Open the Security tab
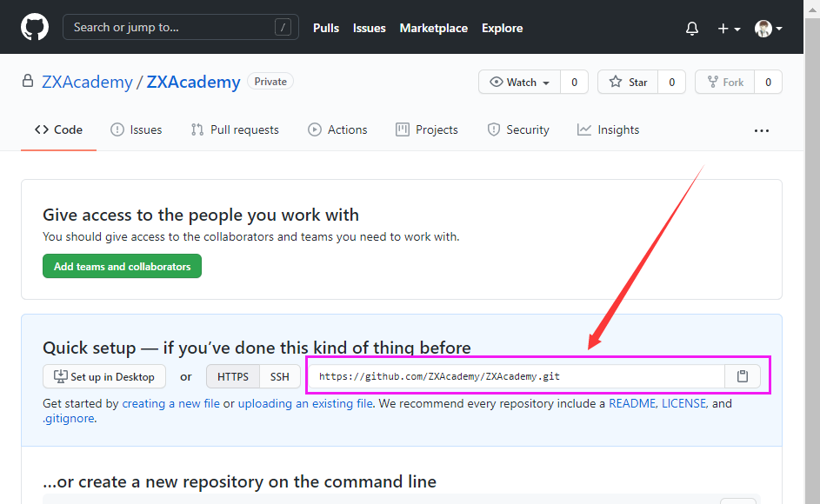This screenshot has height=504, width=820. point(518,129)
